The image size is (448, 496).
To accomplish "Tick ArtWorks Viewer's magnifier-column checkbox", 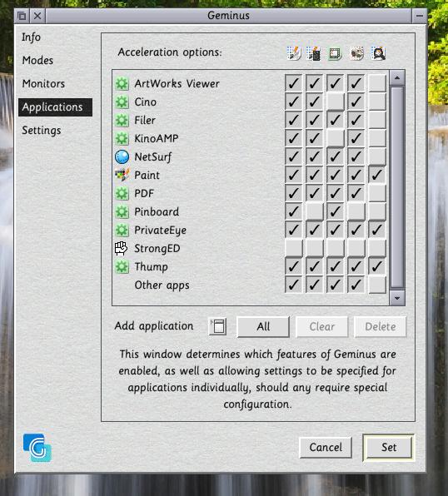I will click(x=376, y=83).
